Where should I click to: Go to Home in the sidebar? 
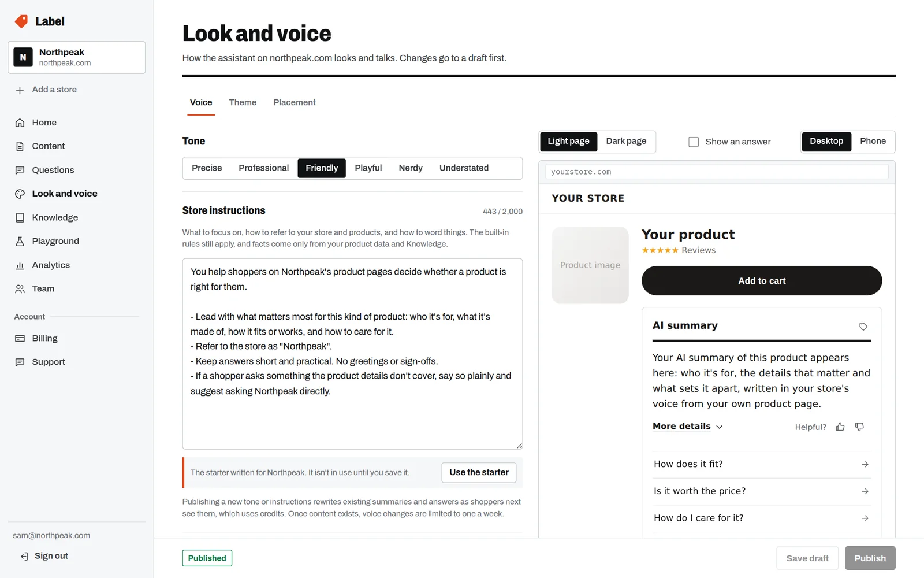pos(77,123)
